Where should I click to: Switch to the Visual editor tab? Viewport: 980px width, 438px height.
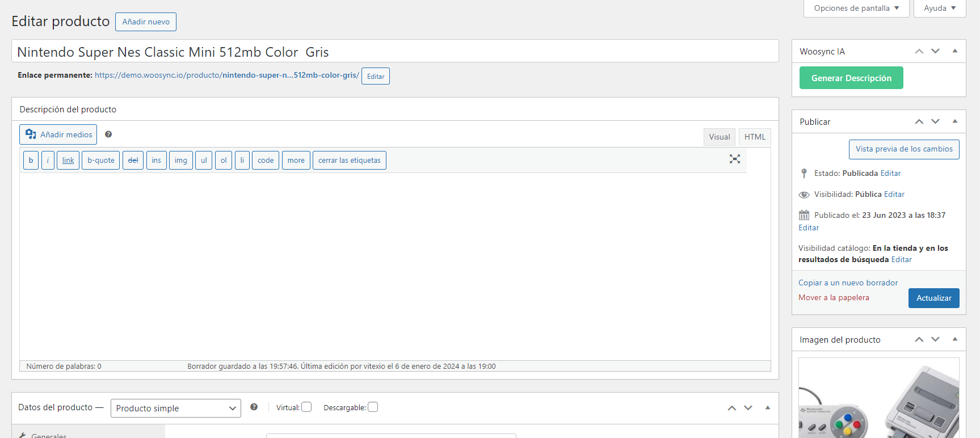[720, 137]
